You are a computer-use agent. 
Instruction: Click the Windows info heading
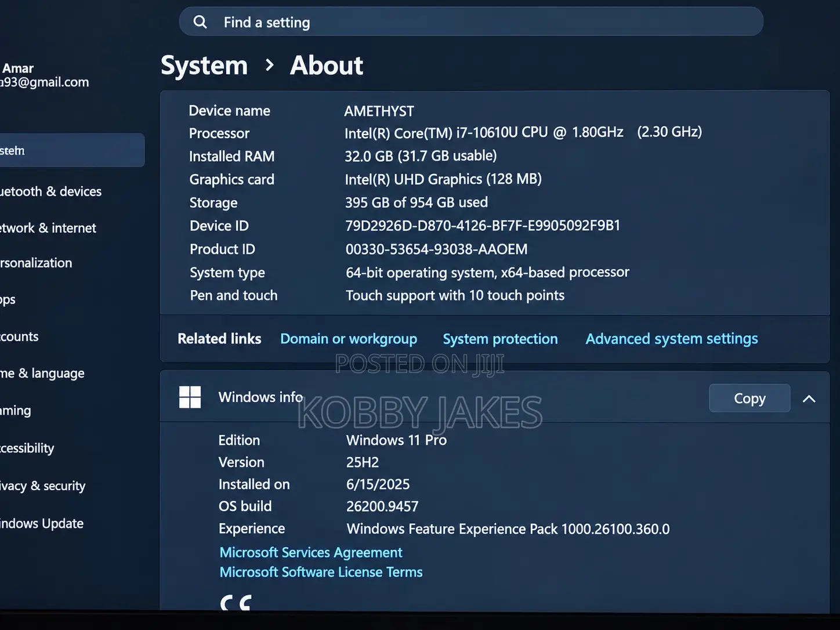260,397
